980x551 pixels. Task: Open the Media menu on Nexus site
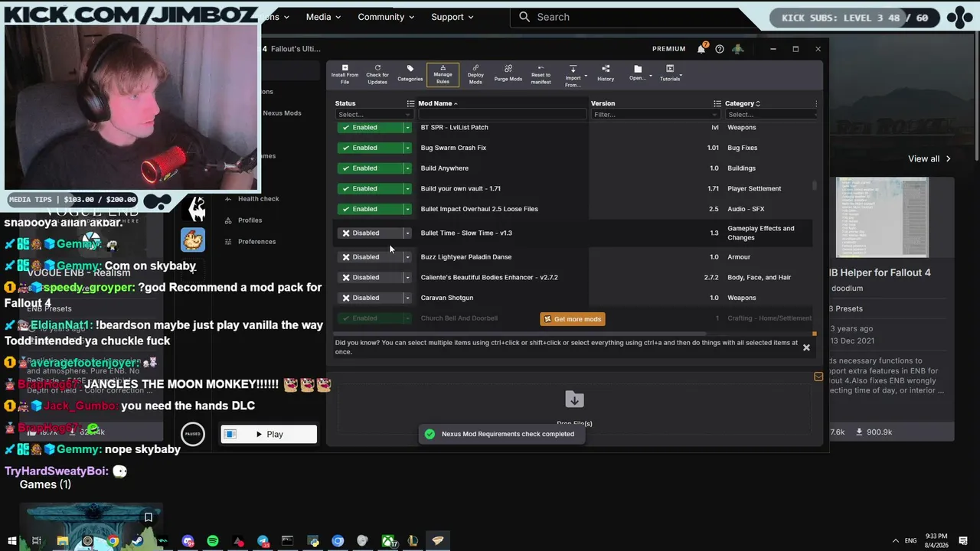click(x=325, y=17)
